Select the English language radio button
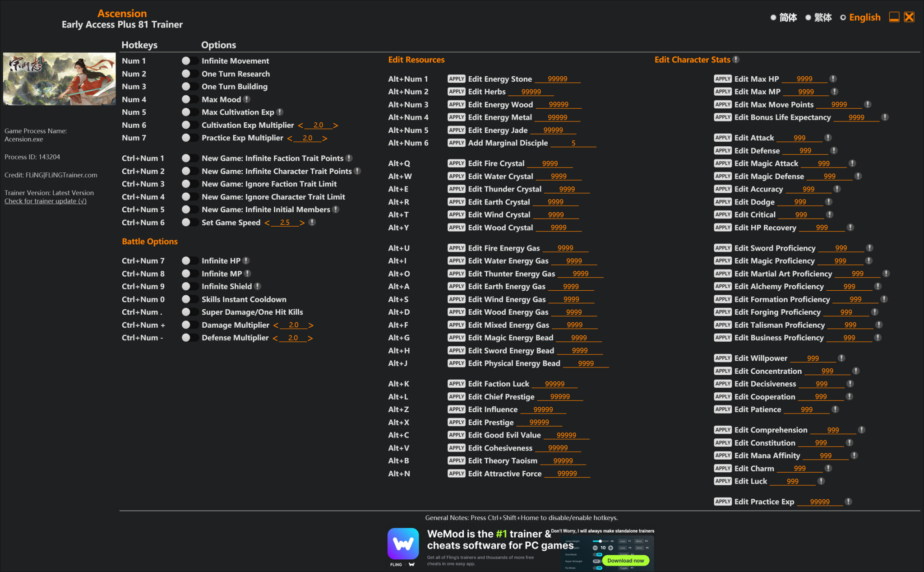The image size is (924, 572). click(843, 18)
